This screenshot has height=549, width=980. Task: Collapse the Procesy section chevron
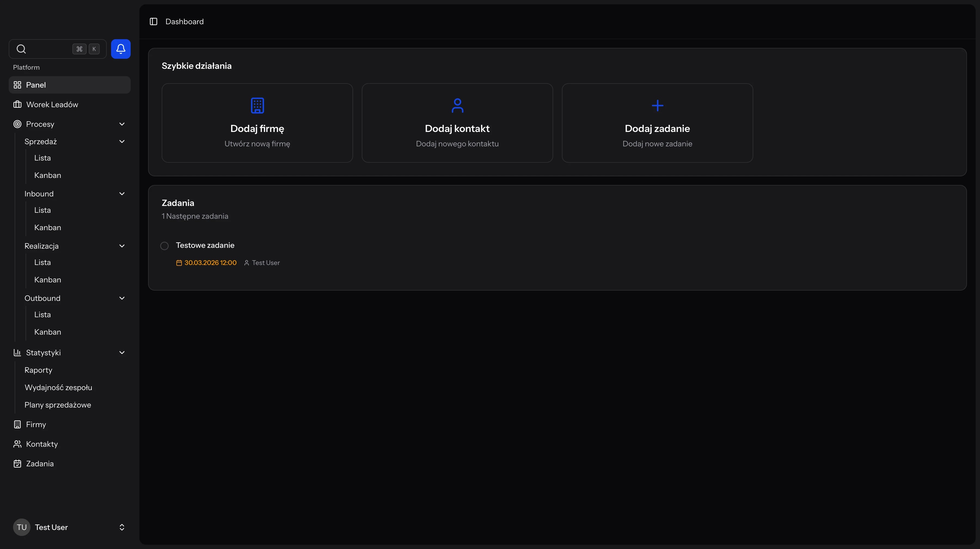point(122,124)
